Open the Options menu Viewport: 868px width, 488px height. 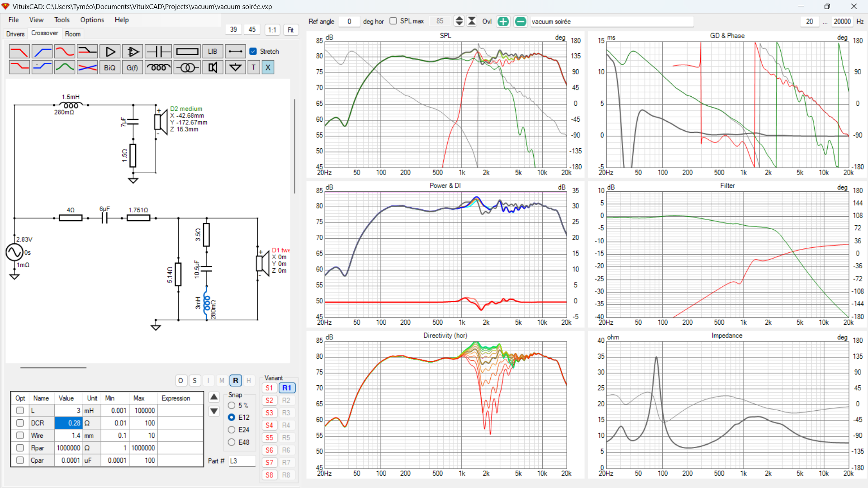click(x=92, y=20)
